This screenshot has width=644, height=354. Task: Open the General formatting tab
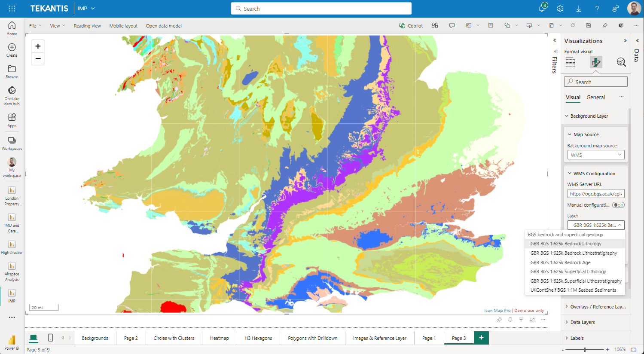[595, 98]
